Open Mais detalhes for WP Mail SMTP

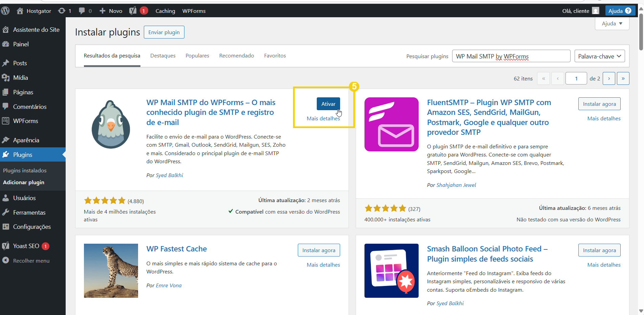pos(323,119)
